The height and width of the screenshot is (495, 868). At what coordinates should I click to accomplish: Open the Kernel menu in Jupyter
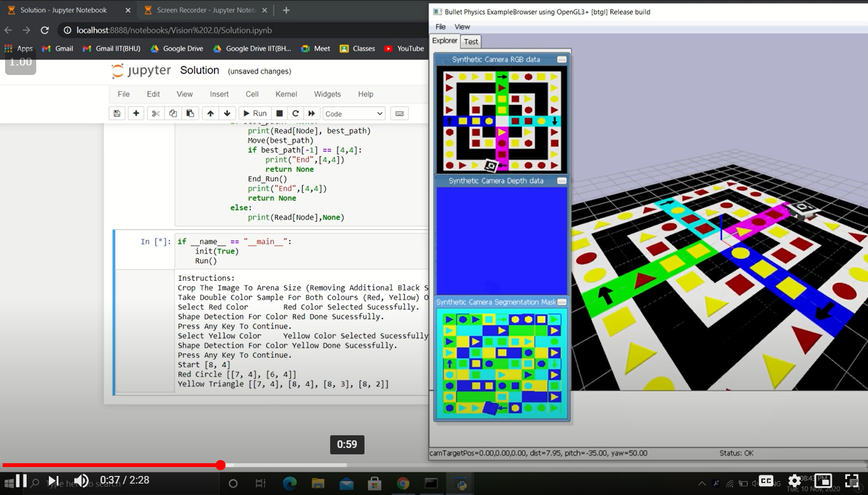click(x=286, y=94)
